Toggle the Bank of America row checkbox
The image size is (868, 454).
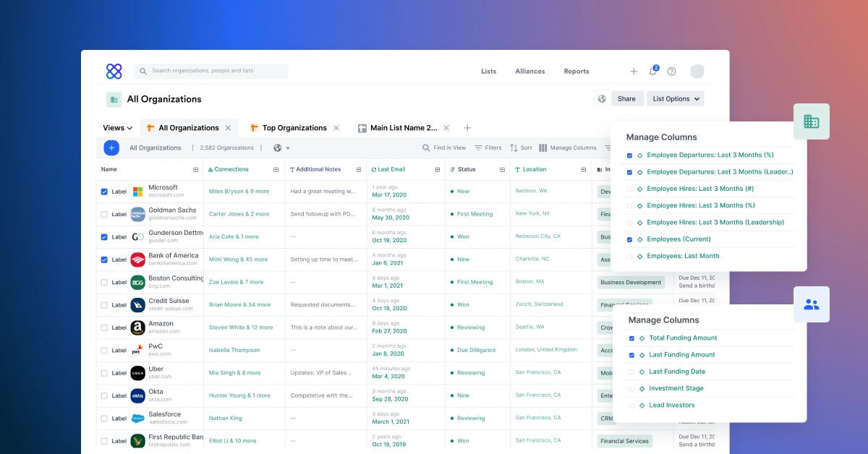[104, 260]
